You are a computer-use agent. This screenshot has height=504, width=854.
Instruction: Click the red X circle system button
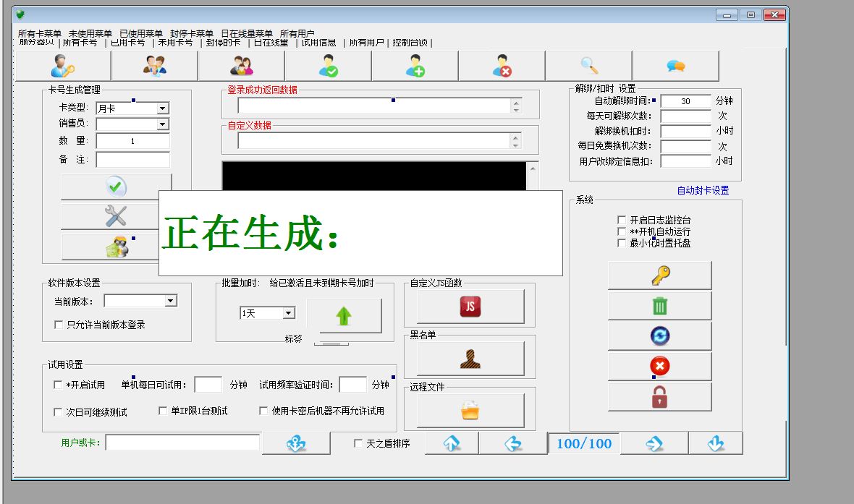[x=659, y=367]
